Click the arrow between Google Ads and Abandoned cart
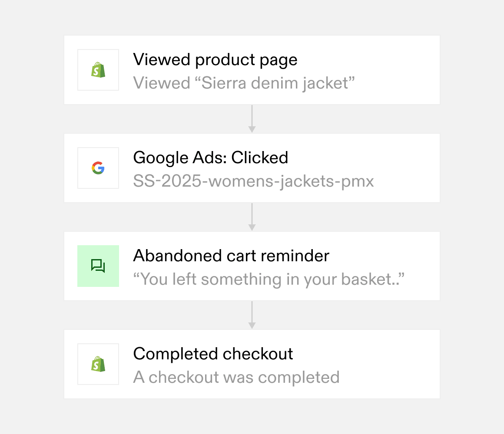Viewport: 504px width, 434px height. click(252, 217)
